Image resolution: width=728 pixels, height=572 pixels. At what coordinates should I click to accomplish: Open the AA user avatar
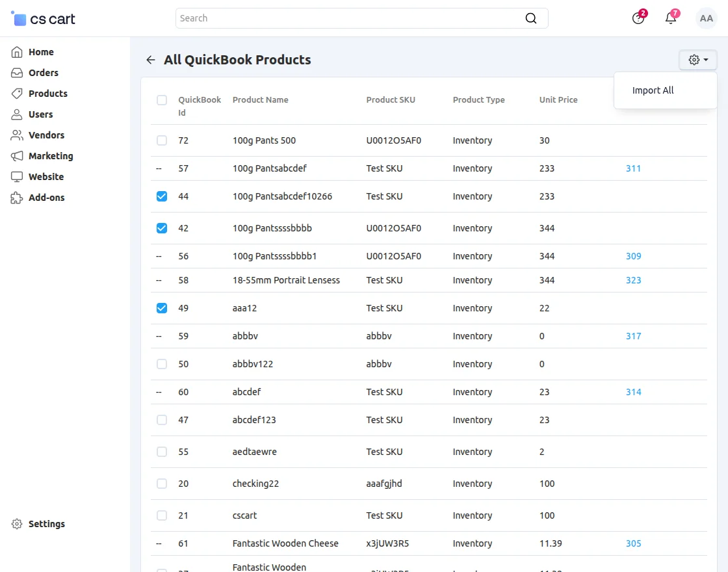(706, 18)
